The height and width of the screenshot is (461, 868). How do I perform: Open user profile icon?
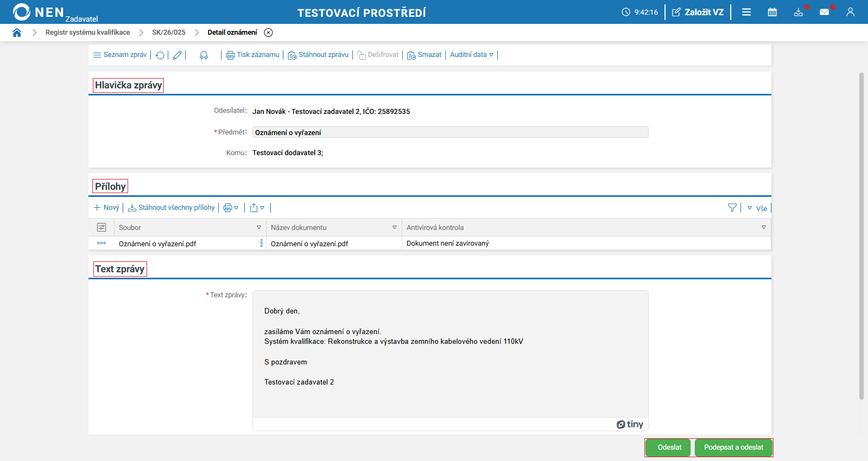click(851, 12)
